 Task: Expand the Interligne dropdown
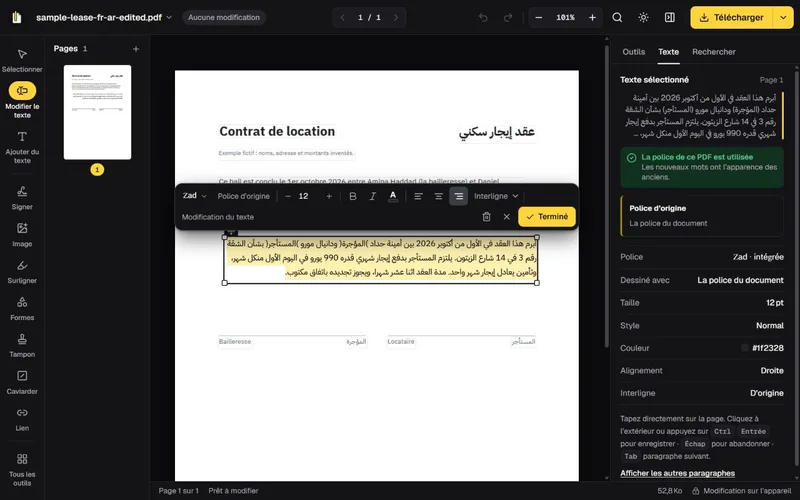[496, 196]
